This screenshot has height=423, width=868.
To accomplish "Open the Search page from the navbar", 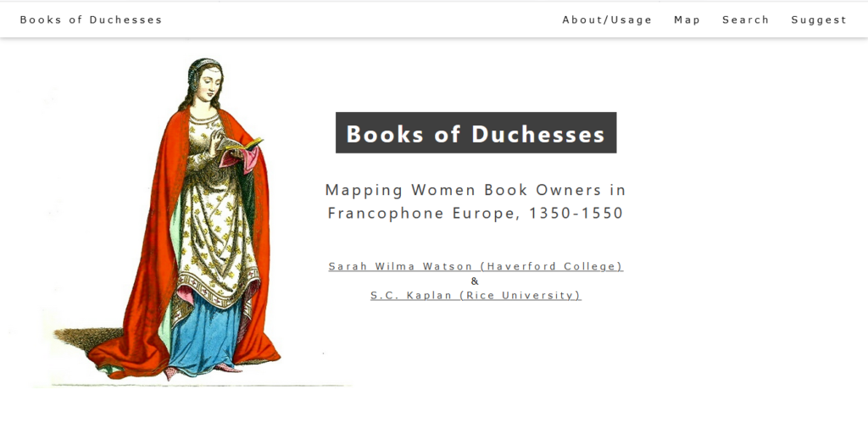I will 745,19.
